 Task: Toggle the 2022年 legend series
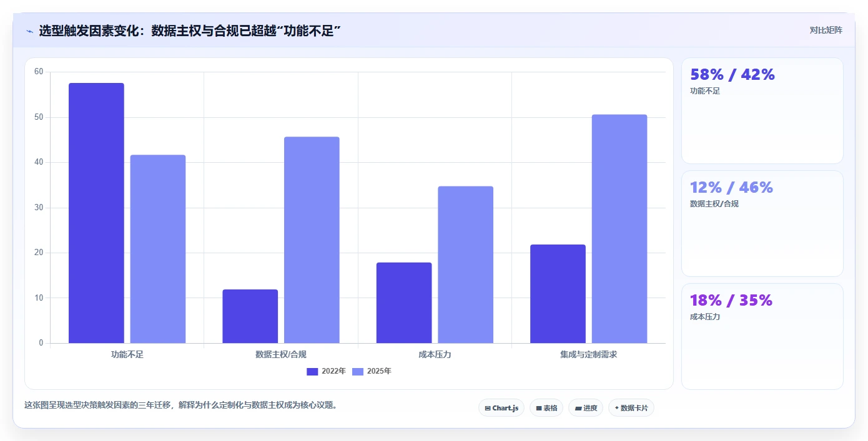326,371
